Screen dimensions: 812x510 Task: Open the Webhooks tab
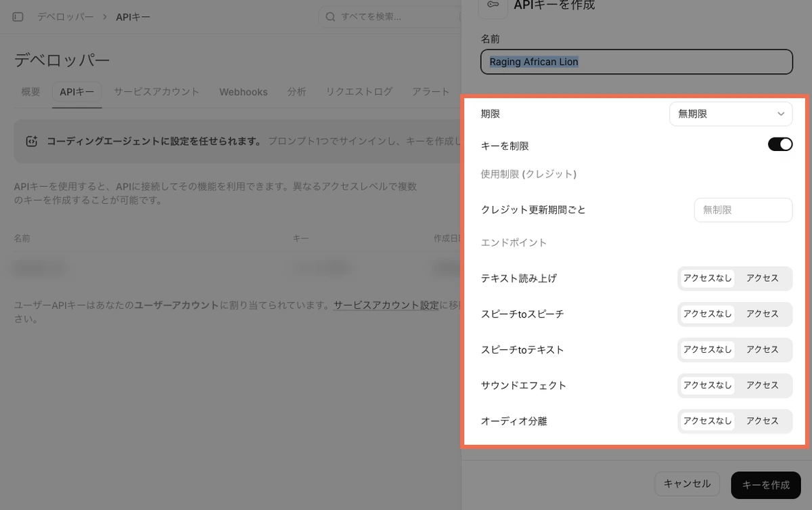(244, 91)
